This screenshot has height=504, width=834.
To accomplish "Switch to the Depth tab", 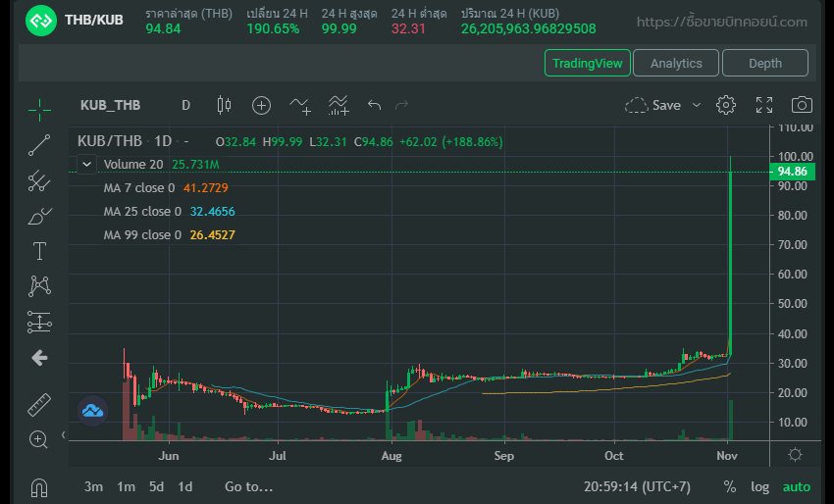I will click(765, 63).
